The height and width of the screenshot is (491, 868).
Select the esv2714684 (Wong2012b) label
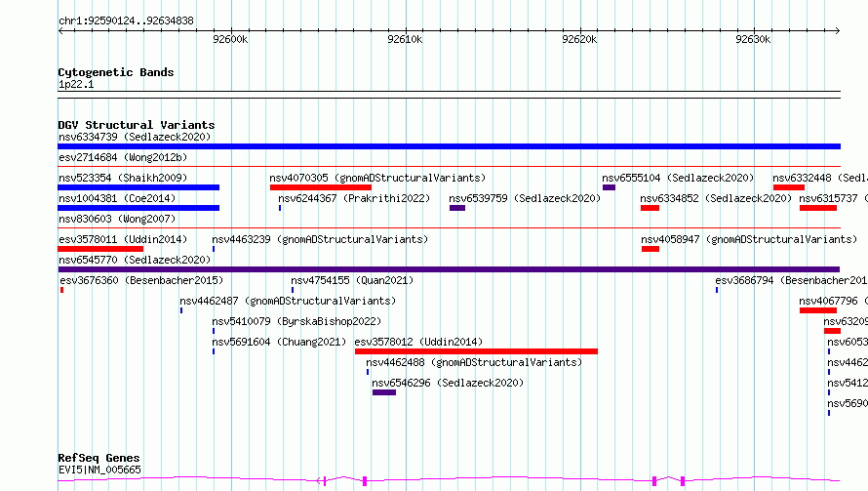click(123, 157)
